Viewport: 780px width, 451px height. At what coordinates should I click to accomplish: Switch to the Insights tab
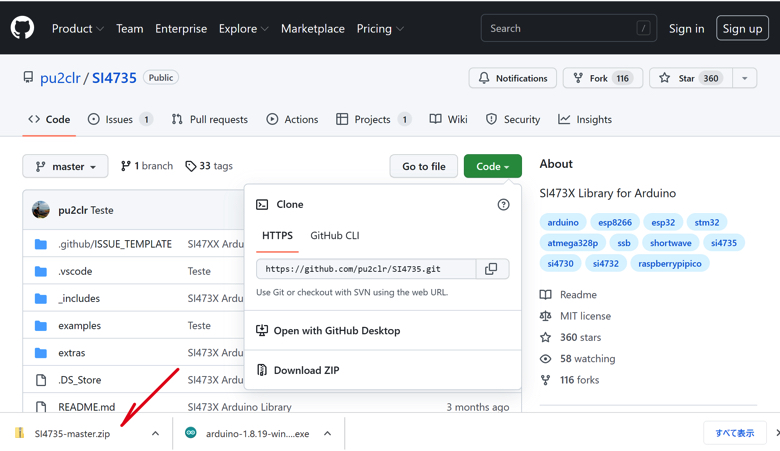585,119
